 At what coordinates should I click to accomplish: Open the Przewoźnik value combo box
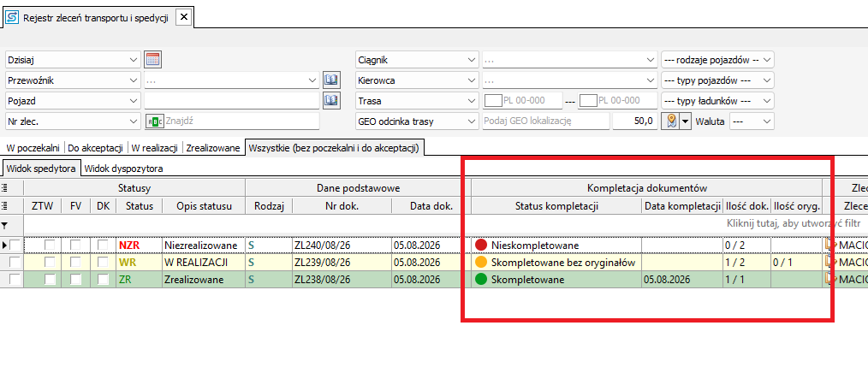pyautogui.click(x=232, y=80)
